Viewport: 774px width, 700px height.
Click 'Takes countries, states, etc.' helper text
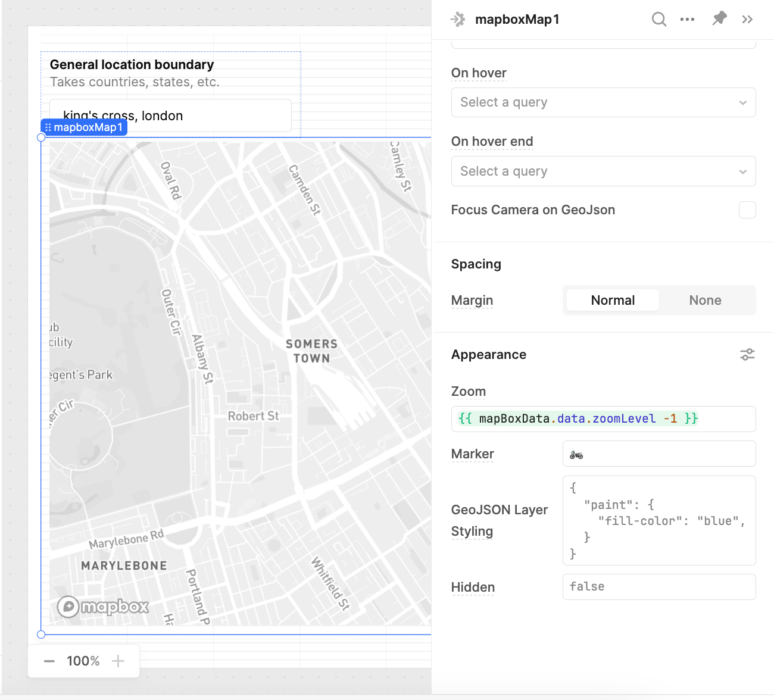(135, 82)
